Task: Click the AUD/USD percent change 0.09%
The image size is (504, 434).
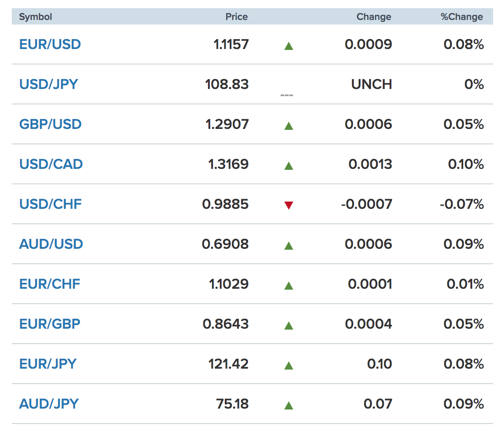Action: [464, 244]
